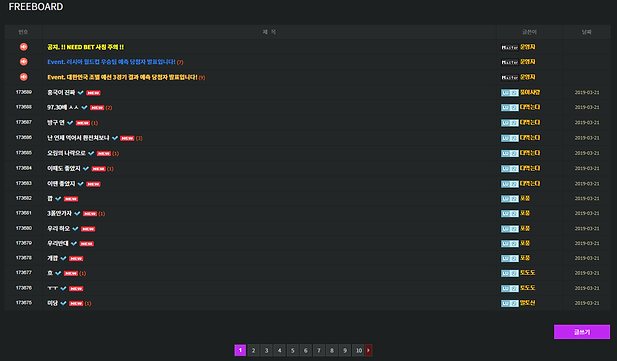Click the blue checkmark icon in row 173689

(81, 93)
